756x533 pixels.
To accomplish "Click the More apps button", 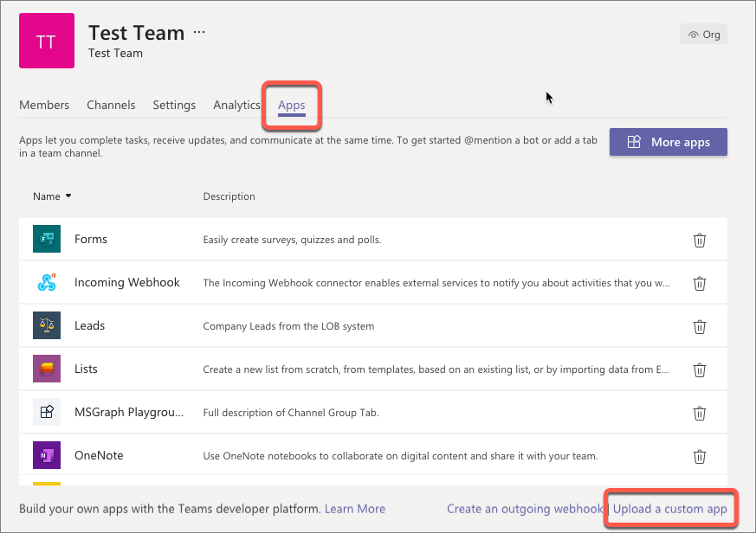I will (669, 142).
